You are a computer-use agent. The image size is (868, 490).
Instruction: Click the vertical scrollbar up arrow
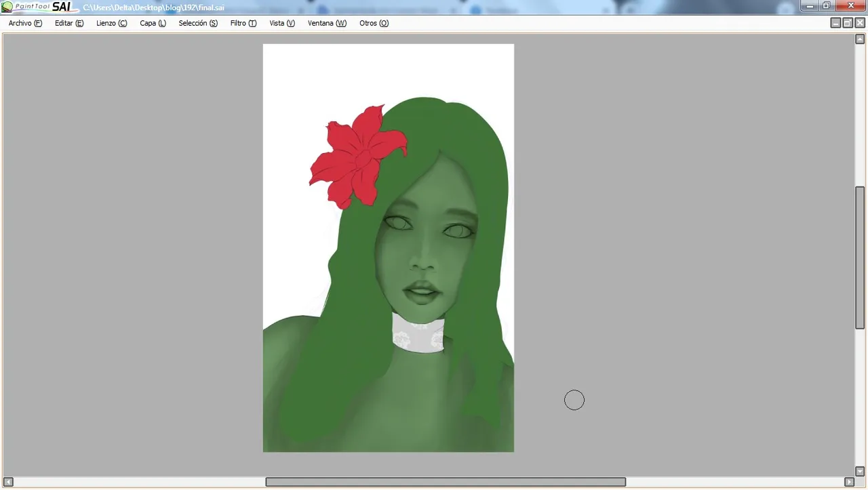coord(860,39)
